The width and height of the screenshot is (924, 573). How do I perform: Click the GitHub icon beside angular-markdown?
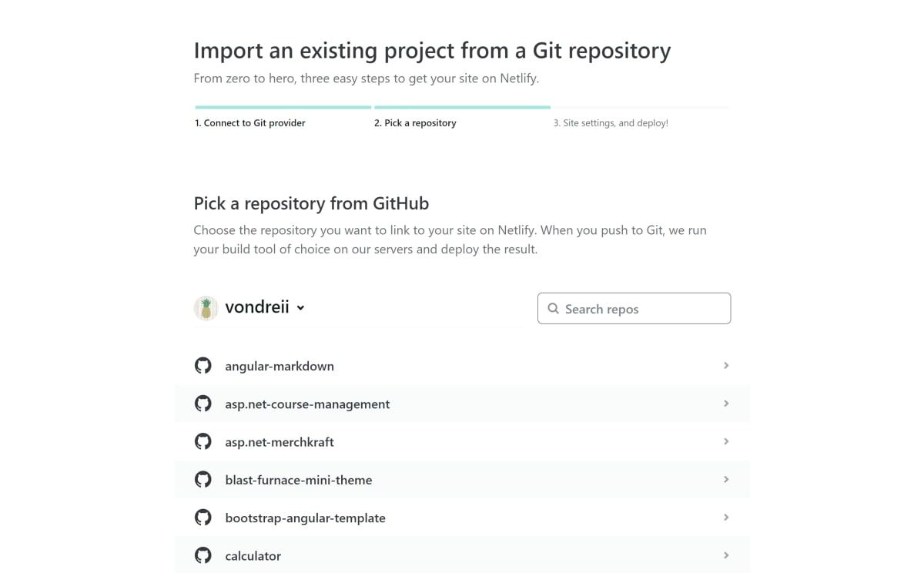click(203, 365)
